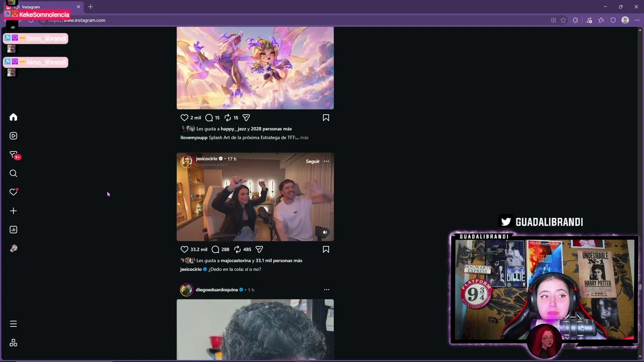Unmute the jesicocirio video
Screen dimensions: 644x362
pos(325,232)
